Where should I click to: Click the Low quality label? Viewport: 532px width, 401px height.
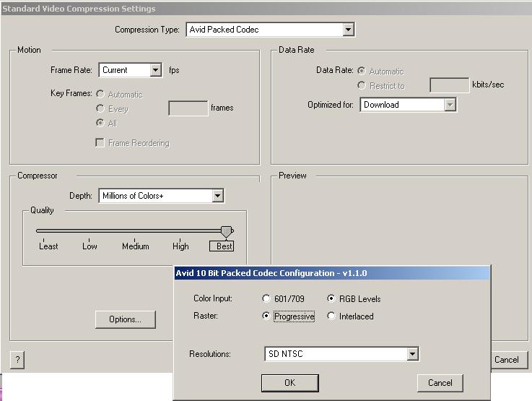(x=90, y=246)
